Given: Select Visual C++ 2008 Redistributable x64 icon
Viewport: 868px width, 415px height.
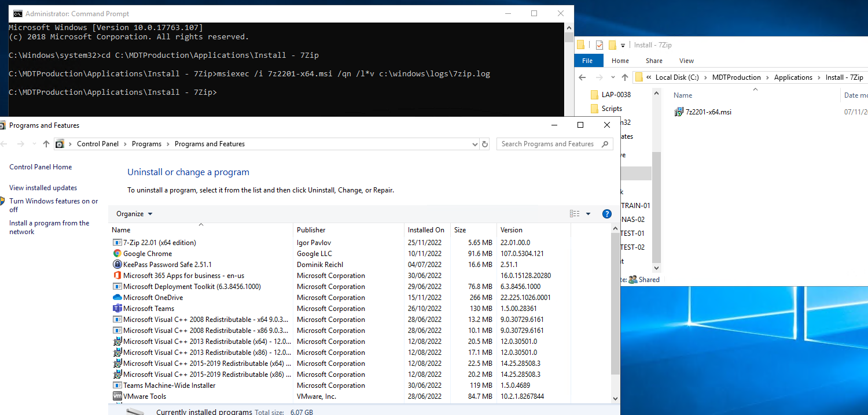Looking at the screenshot, I should click(117, 320).
